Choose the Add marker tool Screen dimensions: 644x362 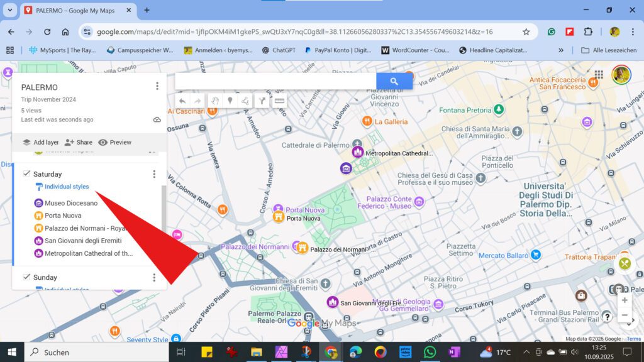tap(230, 101)
